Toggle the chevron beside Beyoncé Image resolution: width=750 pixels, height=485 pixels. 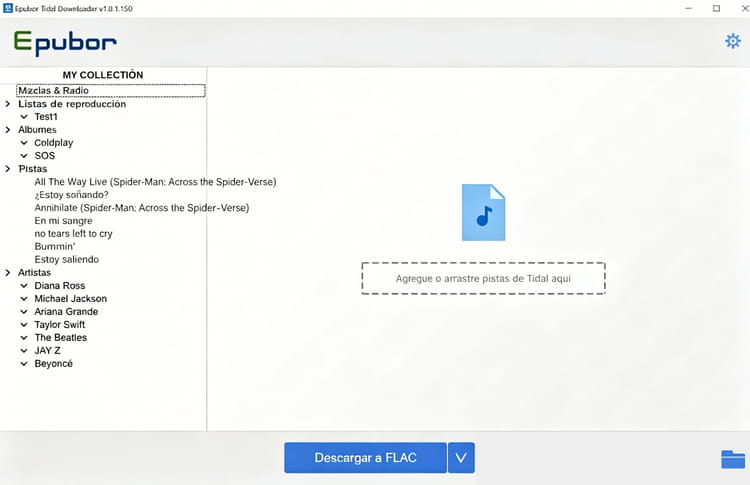[24, 364]
